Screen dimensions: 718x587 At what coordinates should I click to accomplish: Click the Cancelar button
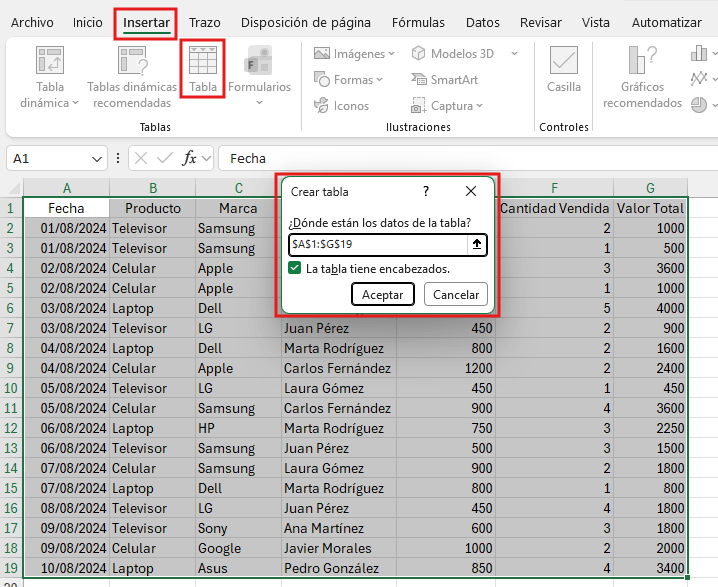[456, 294]
